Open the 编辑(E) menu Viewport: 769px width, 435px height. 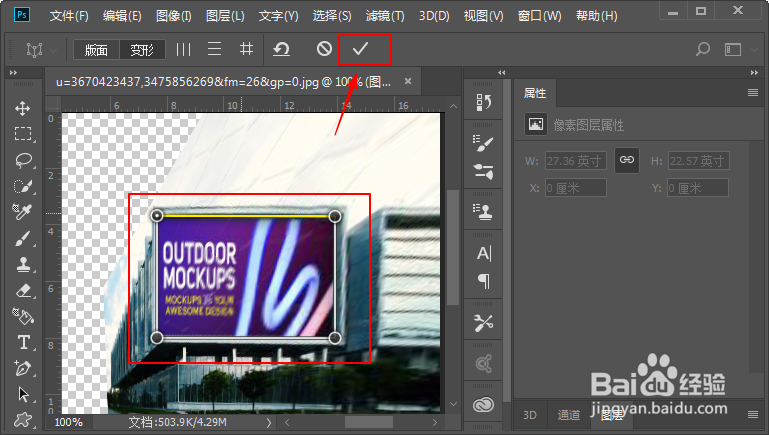click(x=122, y=16)
